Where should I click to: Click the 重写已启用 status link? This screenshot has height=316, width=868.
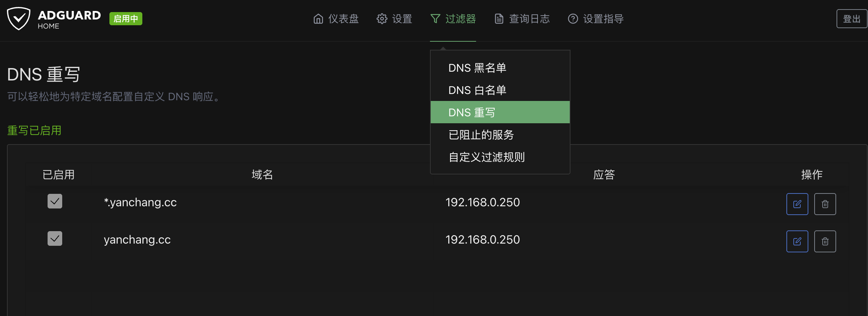[34, 131]
